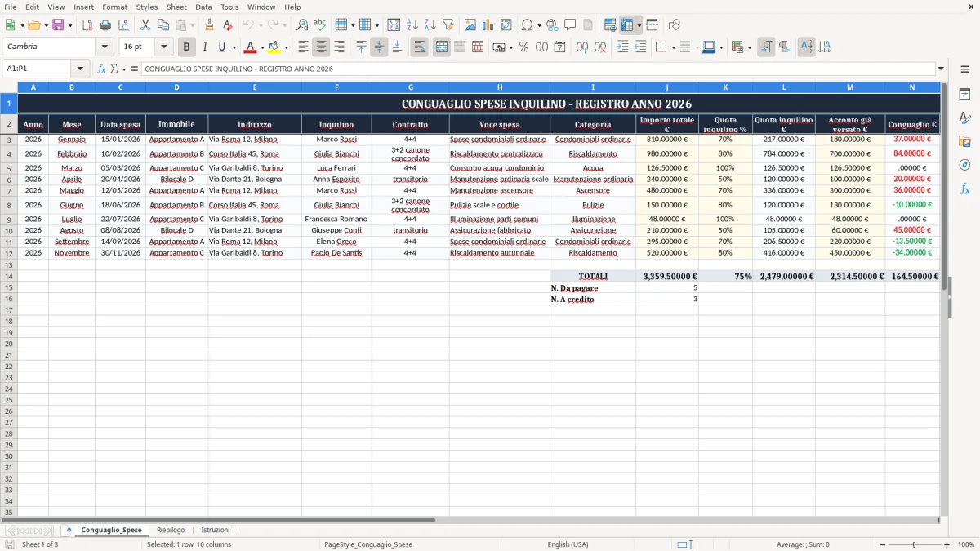Click the zoom out minus button
The image size is (980, 551).
(x=883, y=544)
